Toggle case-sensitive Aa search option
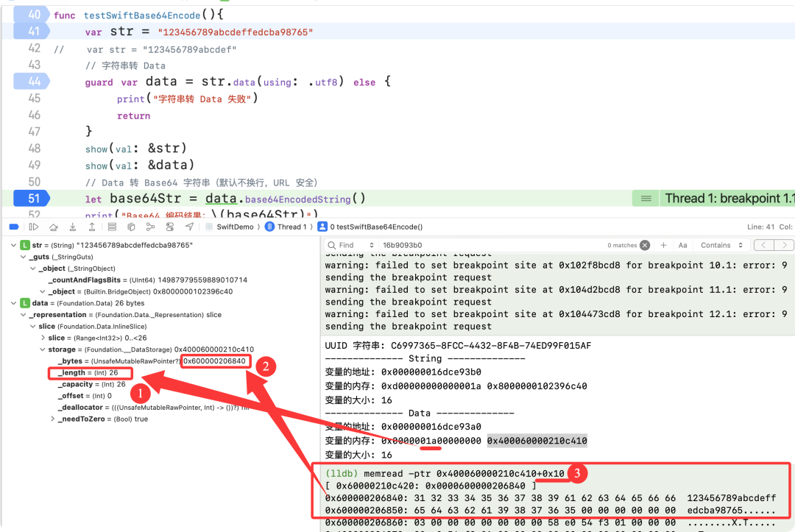Image resolution: width=795 pixels, height=532 pixels. point(682,245)
